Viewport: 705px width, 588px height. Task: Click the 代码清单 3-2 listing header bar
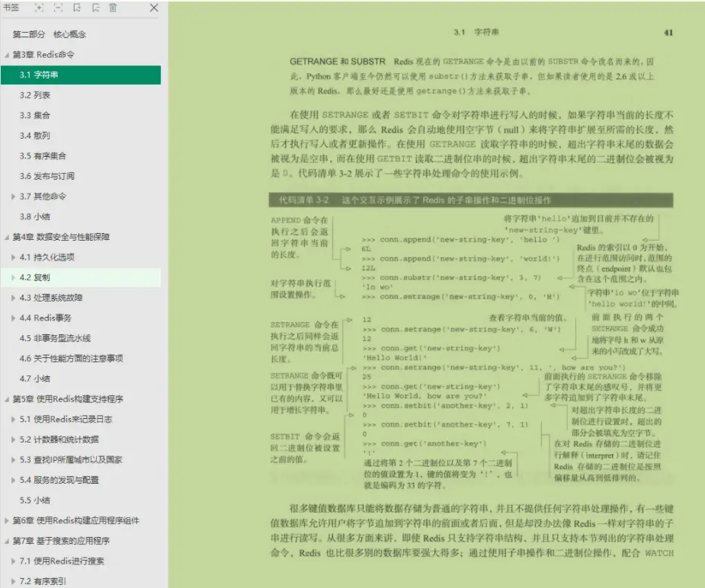(x=471, y=200)
